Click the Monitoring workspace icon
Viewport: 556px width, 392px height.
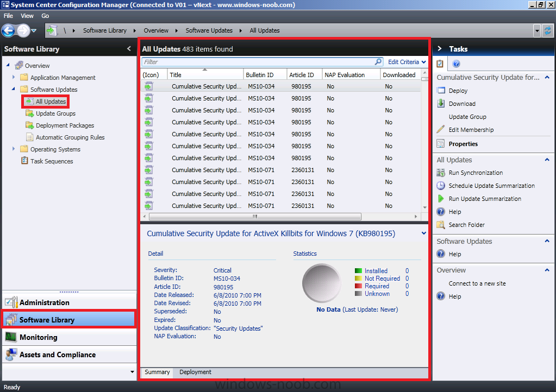tap(11, 337)
